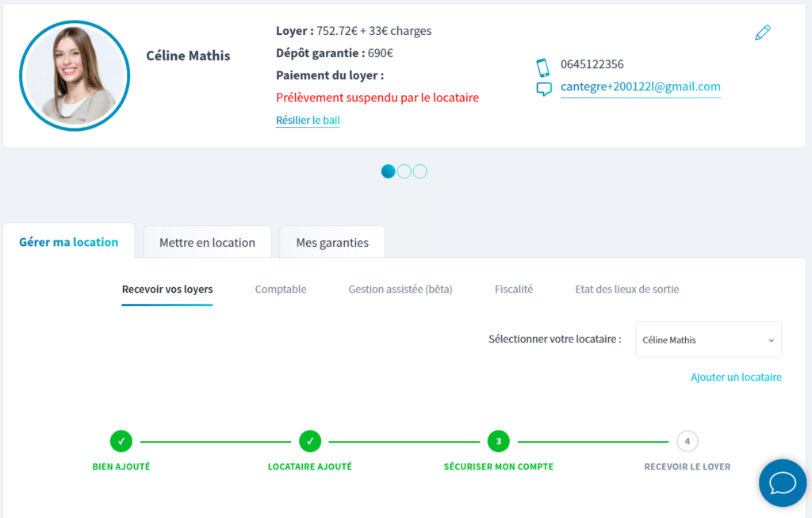812x518 pixels.
Task: Select step 4 Recevoir le loyer circle
Action: tap(688, 440)
